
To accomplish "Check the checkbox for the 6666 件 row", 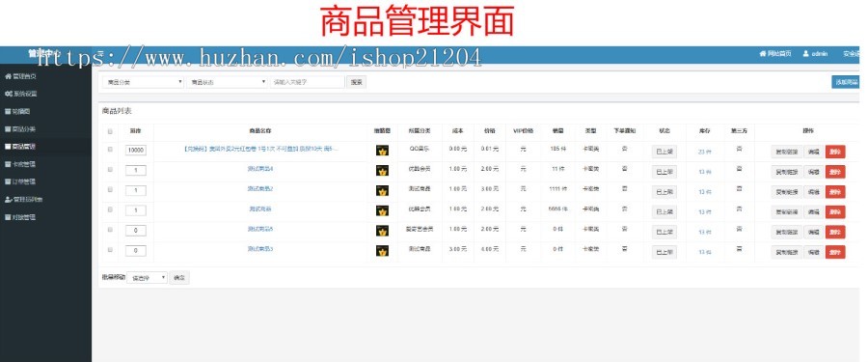I will click(110, 209).
